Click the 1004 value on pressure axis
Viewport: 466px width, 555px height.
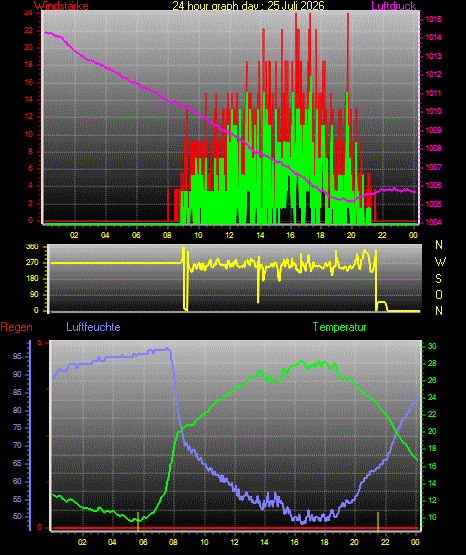click(x=433, y=222)
